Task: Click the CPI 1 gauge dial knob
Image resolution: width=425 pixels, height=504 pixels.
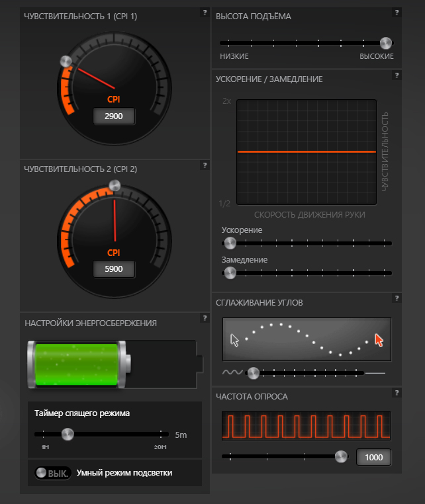Action: point(66,61)
